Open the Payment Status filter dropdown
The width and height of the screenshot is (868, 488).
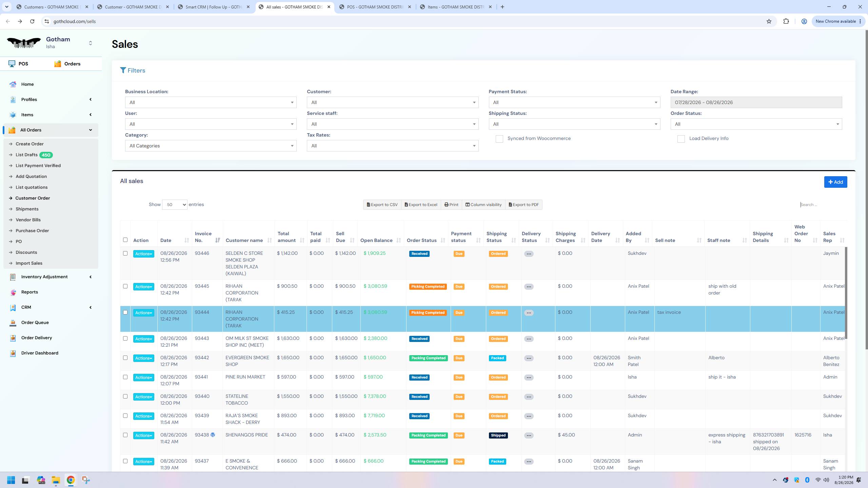tap(574, 102)
